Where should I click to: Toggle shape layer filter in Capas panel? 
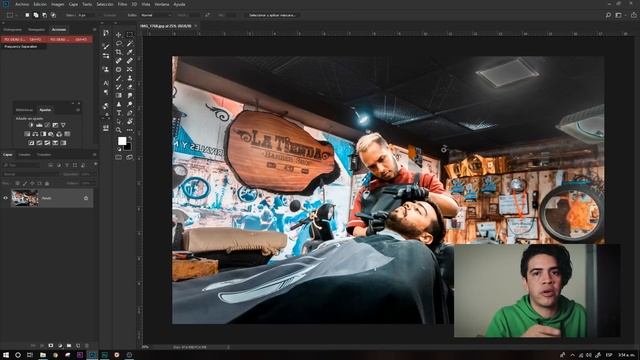click(x=75, y=165)
